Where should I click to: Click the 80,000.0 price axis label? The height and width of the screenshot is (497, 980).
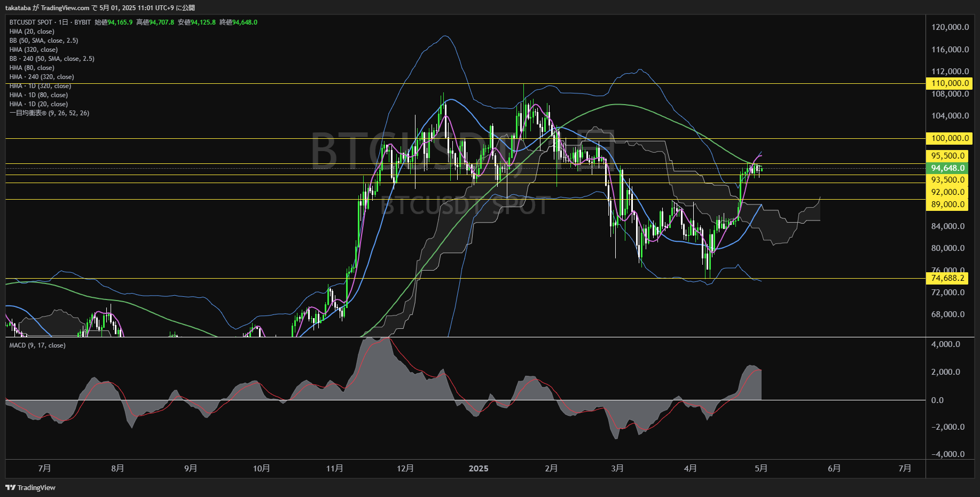(x=948, y=248)
